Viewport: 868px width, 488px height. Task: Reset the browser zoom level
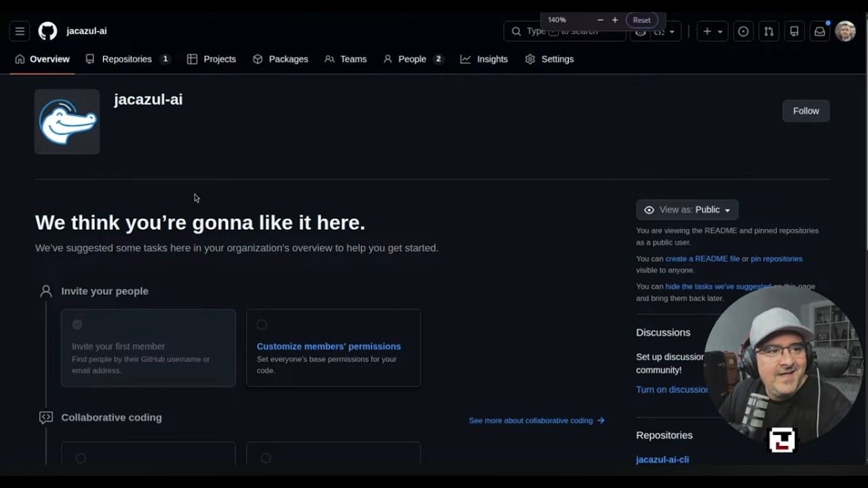642,20
